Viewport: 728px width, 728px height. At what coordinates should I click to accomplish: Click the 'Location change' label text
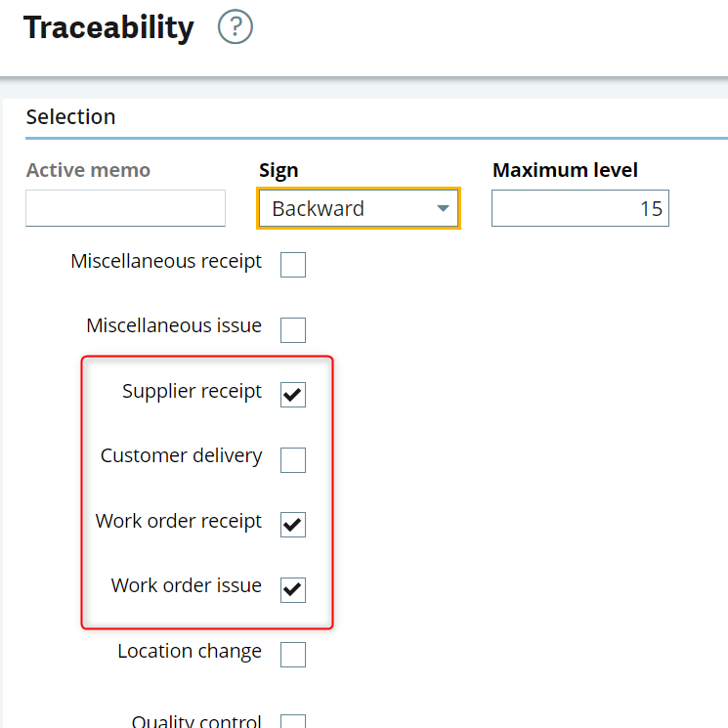pos(189,652)
